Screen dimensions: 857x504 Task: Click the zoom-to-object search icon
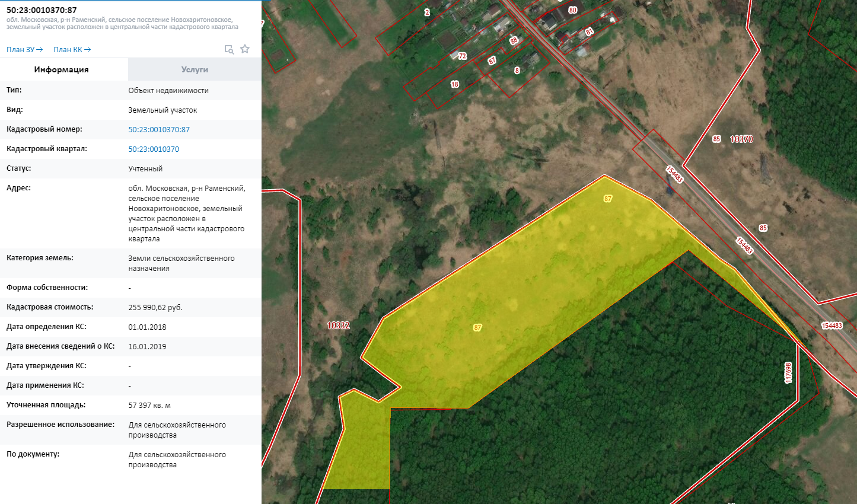coord(229,49)
